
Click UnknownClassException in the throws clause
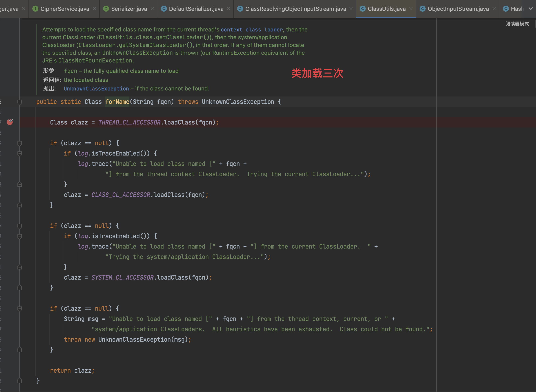[238, 102]
